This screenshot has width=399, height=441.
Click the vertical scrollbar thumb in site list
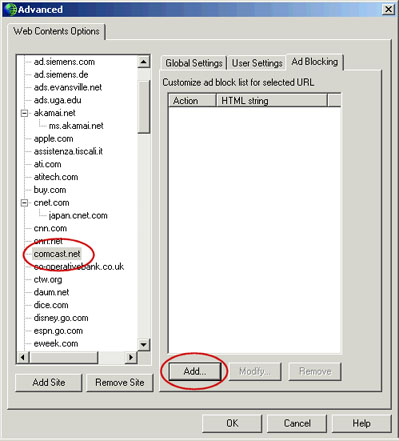(x=144, y=107)
